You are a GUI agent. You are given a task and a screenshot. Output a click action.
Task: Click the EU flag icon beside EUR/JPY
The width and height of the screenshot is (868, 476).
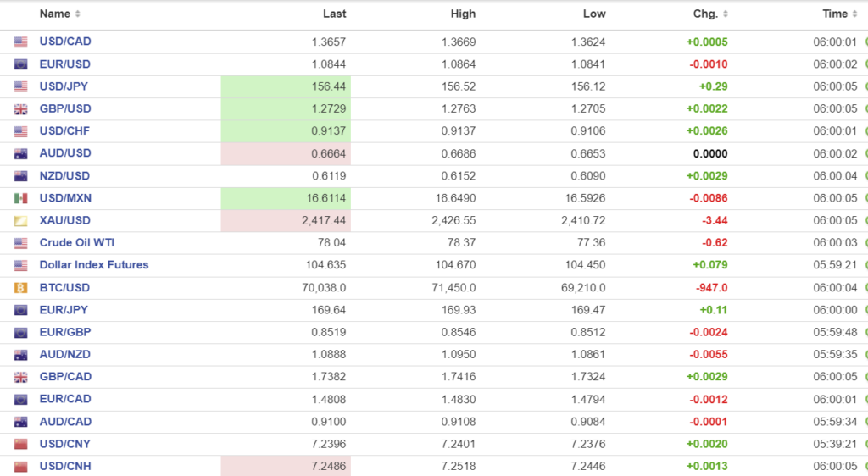pos(21,310)
